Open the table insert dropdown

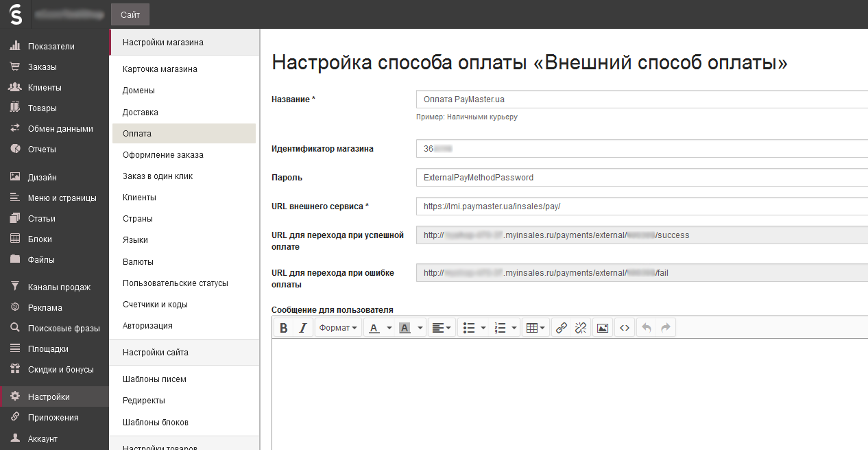[535, 328]
